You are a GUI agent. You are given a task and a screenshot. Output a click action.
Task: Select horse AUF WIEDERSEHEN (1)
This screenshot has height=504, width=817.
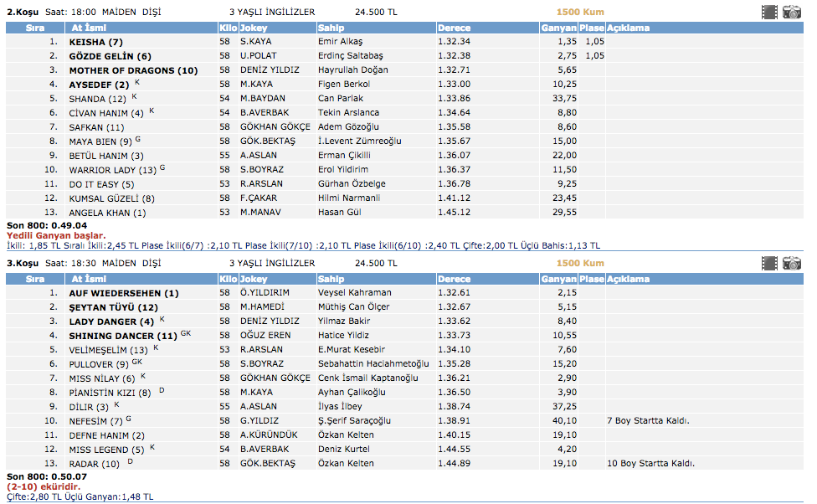tap(124, 293)
